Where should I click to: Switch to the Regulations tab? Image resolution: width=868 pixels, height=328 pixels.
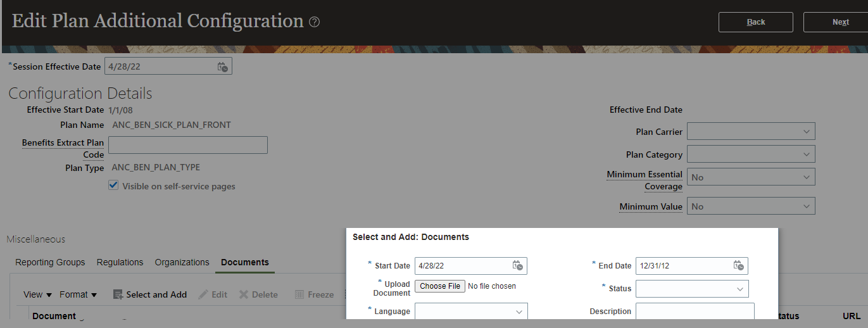coord(120,262)
